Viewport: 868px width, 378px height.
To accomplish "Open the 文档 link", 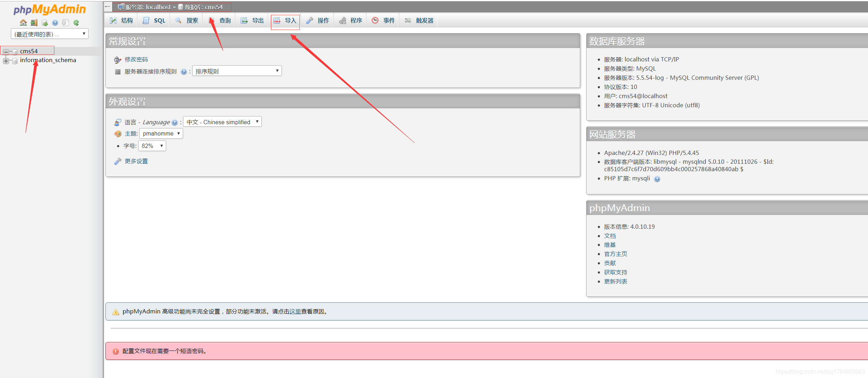I will (610, 236).
